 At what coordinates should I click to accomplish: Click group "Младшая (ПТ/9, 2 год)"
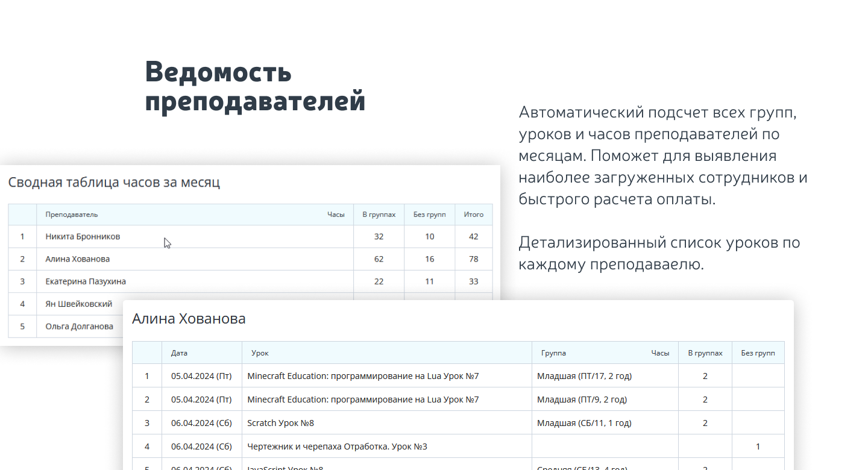pyautogui.click(x=582, y=399)
